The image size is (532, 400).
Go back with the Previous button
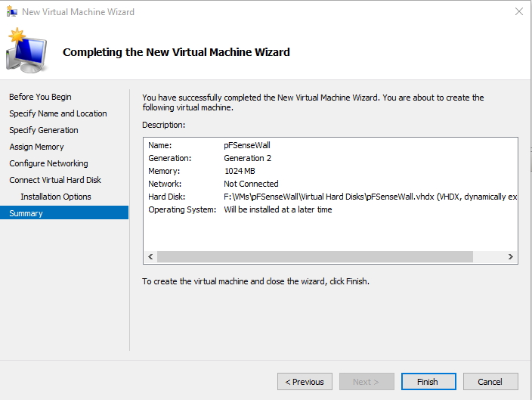coord(305,382)
